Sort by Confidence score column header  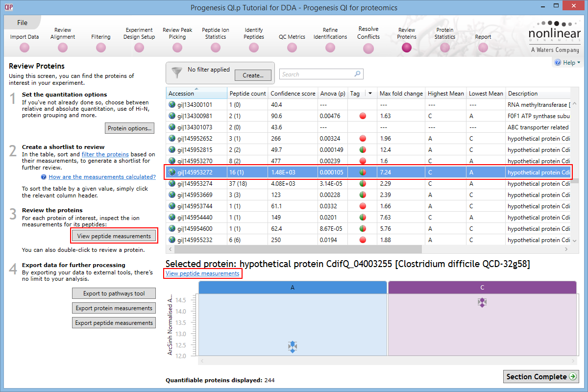click(293, 93)
